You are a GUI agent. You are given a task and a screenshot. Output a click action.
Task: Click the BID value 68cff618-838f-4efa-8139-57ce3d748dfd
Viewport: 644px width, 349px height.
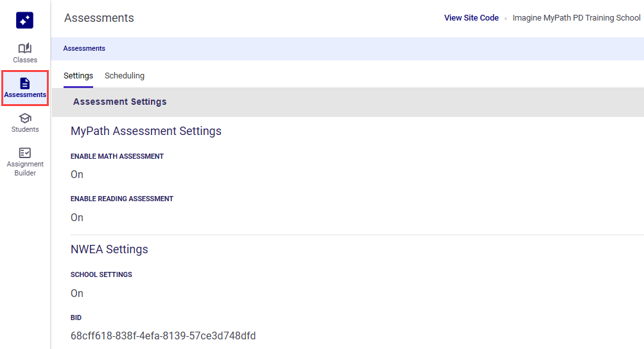point(163,336)
